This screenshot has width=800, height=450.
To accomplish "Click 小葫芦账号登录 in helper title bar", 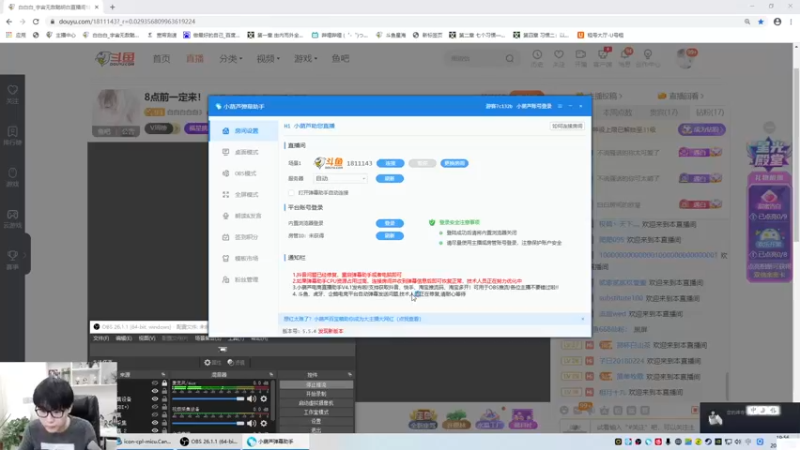I will (x=534, y=106).
